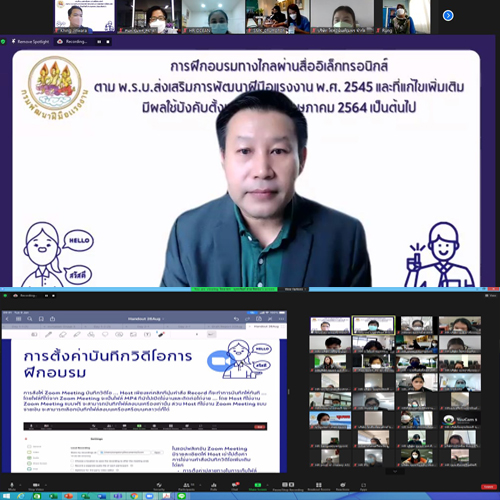Select the Lasso selection tool
This screenshot has height=500, width=500.
(105, 334)
